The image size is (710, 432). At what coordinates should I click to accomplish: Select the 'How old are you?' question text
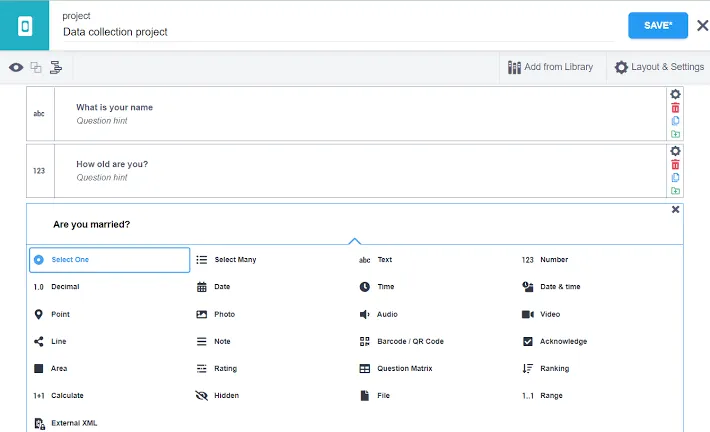(x=112, y=164)
